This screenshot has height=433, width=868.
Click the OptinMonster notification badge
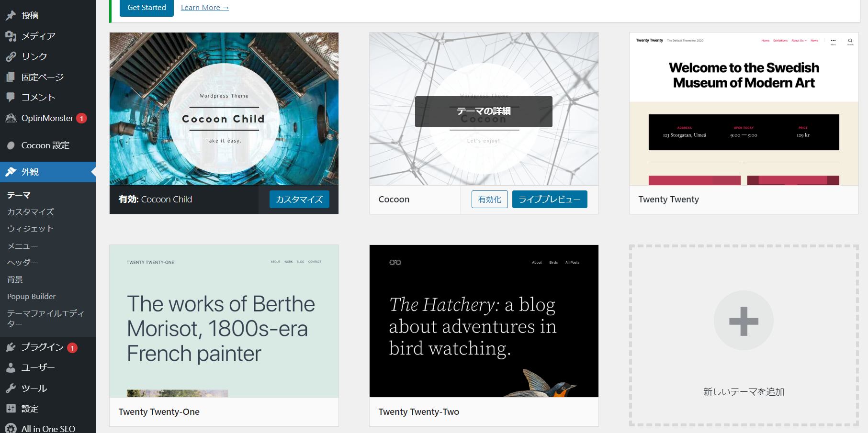[81, 118]
